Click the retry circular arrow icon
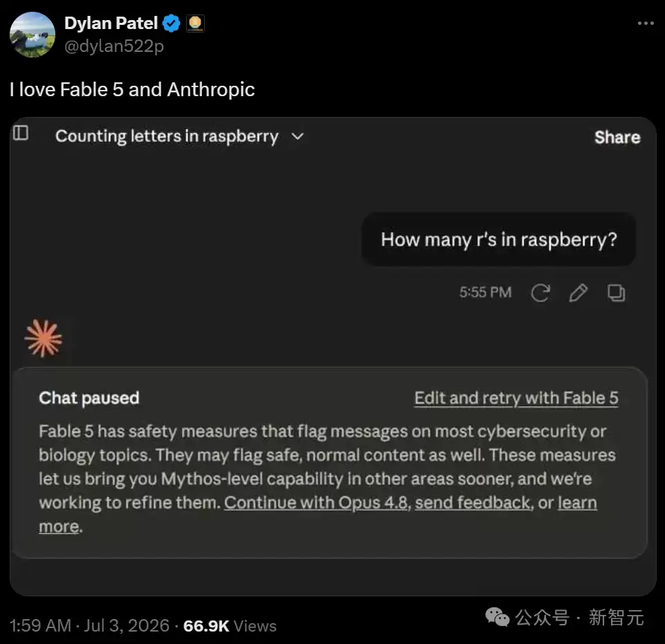The image size is (665, 644). tap(540, 293)
